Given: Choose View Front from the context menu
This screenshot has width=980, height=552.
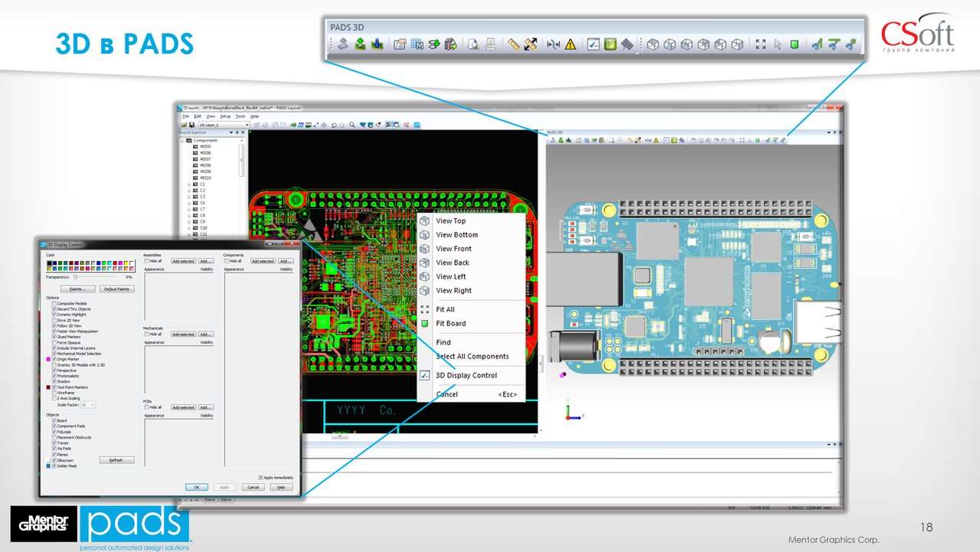Looking at the screenshot, I should [454, 249].
